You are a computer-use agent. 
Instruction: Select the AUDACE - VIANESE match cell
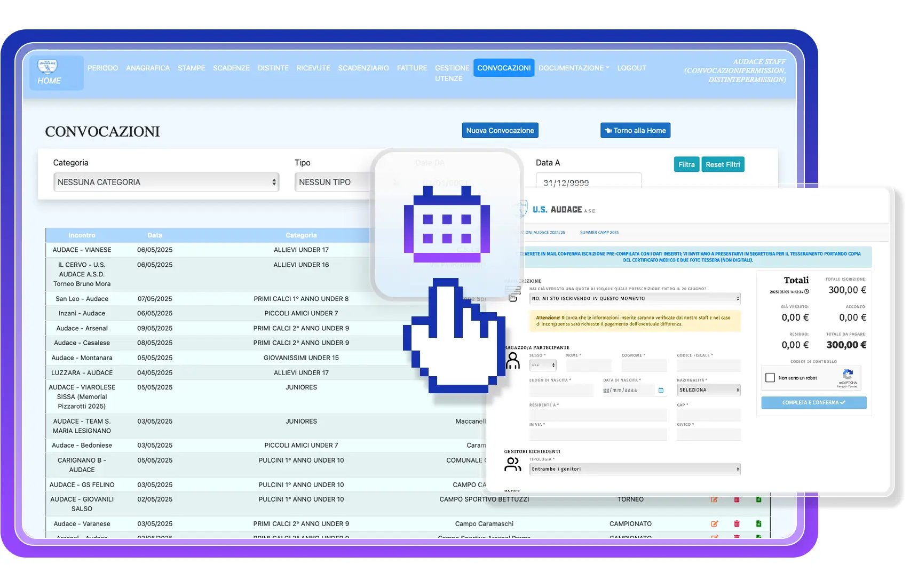click(x=82, y=250)
